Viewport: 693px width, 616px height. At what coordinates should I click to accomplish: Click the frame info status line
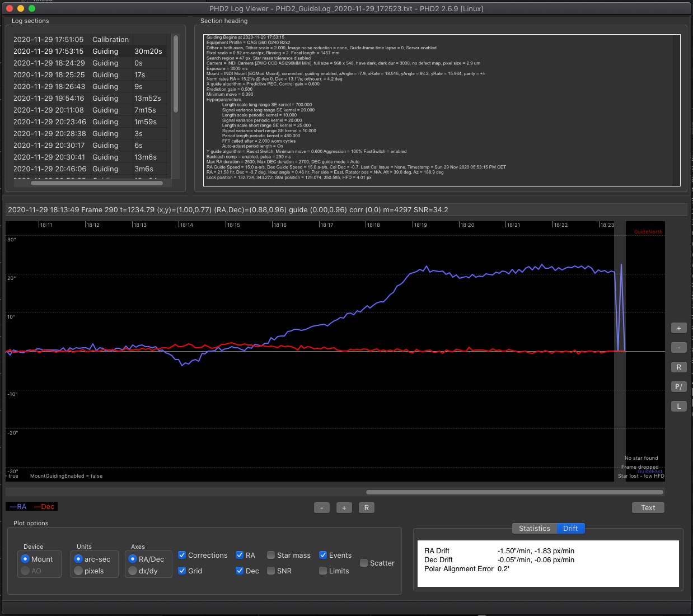click(x=346, y=209)
